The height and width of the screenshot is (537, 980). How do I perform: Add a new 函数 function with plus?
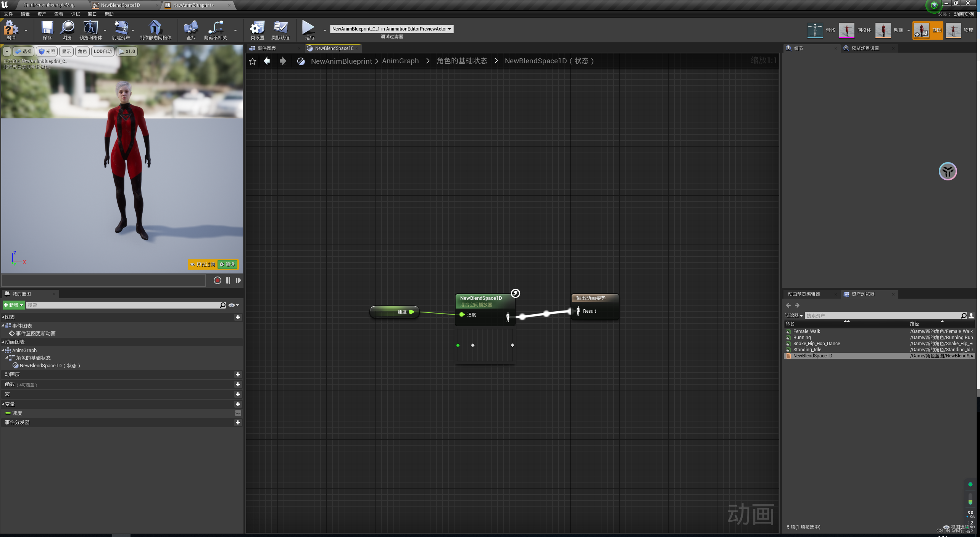coord(238,384)
